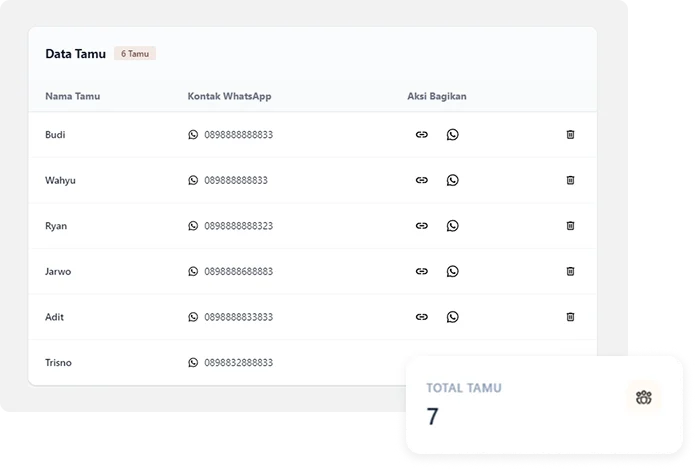Share via WhatsApp to Ryan

click(452, 226)
